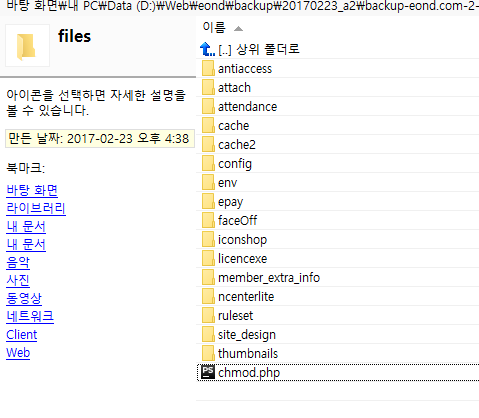479x418 pixels.
Task: Click the large files folder thumbnail
Action: click(27, 46)
